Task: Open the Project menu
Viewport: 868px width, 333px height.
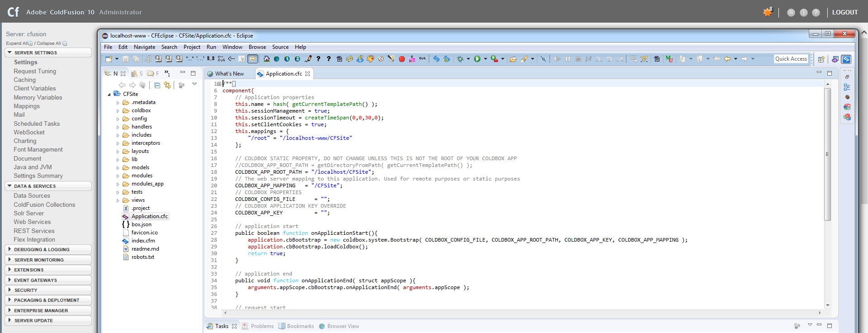Action: (192, 47)
